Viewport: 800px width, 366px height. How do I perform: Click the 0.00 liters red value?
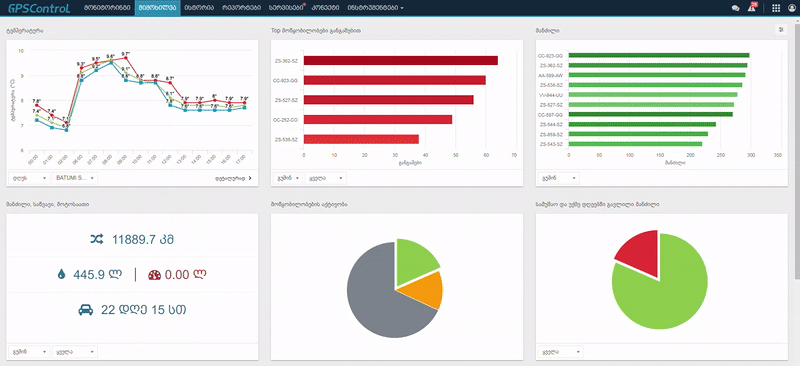click(x=185, y=275)
